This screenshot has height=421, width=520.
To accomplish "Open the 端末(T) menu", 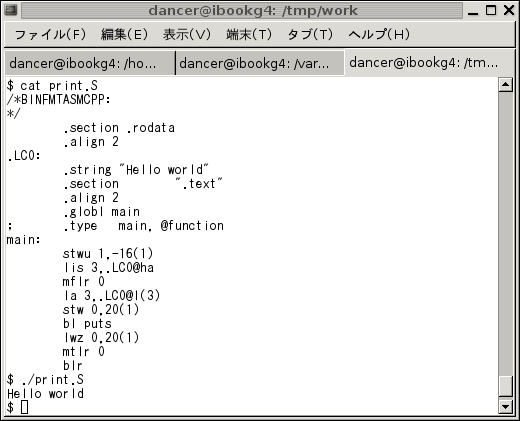I will pos(249,34).
